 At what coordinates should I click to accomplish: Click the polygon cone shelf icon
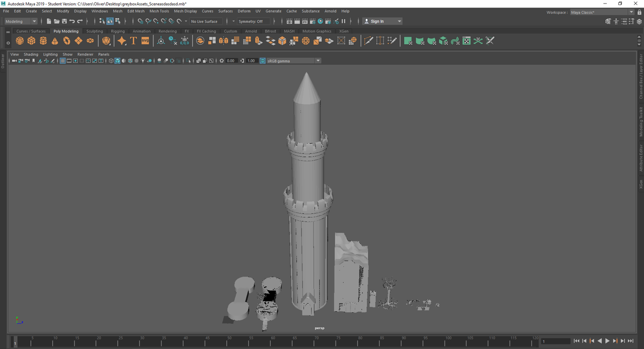(x=55, y=41)
